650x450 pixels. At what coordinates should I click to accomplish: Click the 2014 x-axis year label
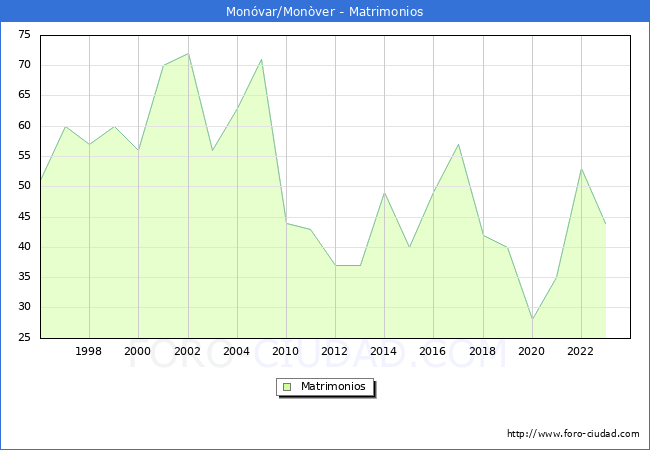pyautogui.click(x=384, y=351)
